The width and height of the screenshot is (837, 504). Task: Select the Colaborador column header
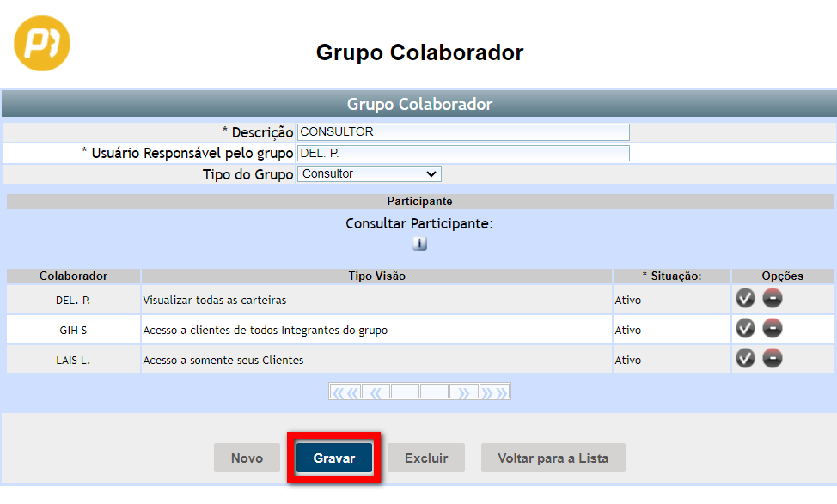[x=74, y=276]
